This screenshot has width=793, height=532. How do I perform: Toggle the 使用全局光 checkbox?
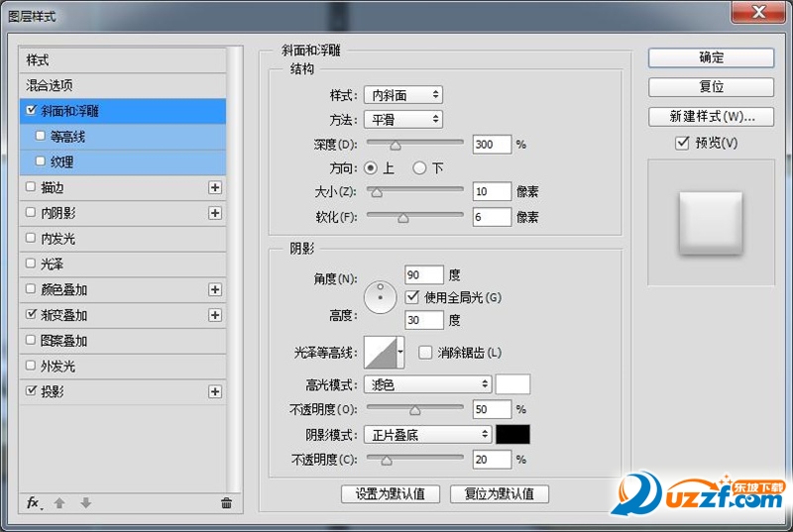click(414, 297)
